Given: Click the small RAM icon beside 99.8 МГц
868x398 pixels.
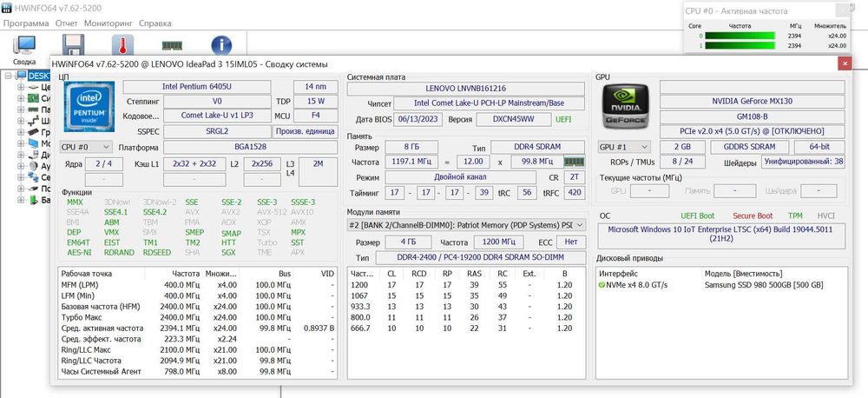Looking at the screenshot, I should coord(574,162).
